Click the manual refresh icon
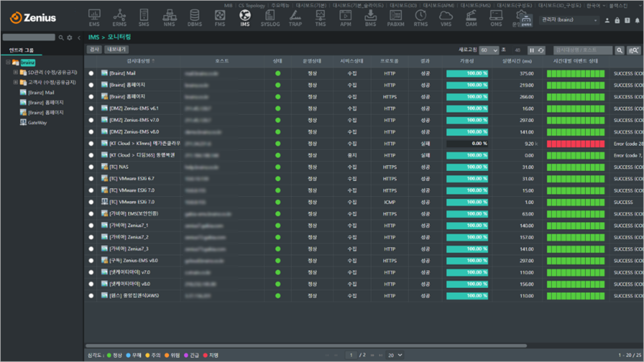Image resolution: width=644 pixels, height=362 pixels. [541, 50]
